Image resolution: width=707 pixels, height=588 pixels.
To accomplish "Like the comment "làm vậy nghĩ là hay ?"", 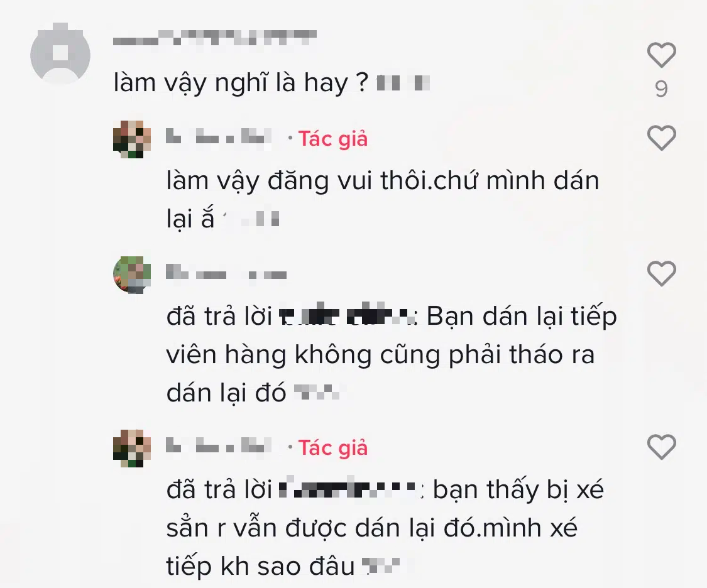I will 662,55.
